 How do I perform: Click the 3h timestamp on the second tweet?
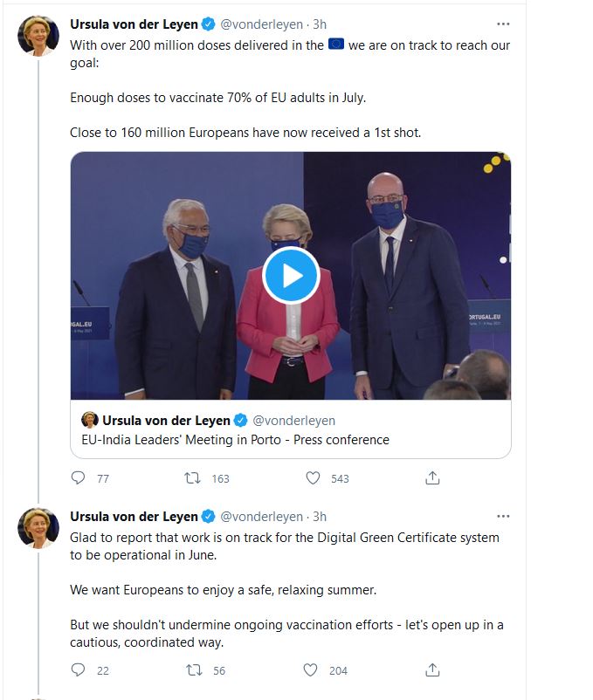click(320, 517)
